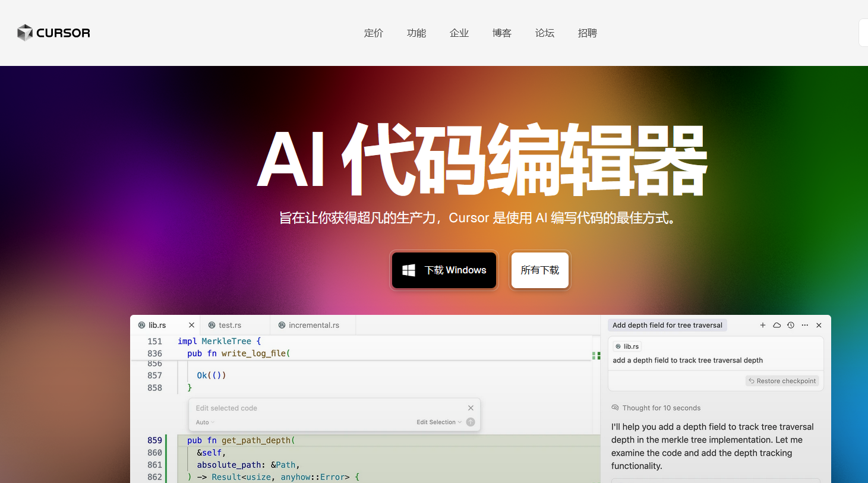Click the 下载 Windows button
Screen dimensions: 868x483
pos(444,270)
